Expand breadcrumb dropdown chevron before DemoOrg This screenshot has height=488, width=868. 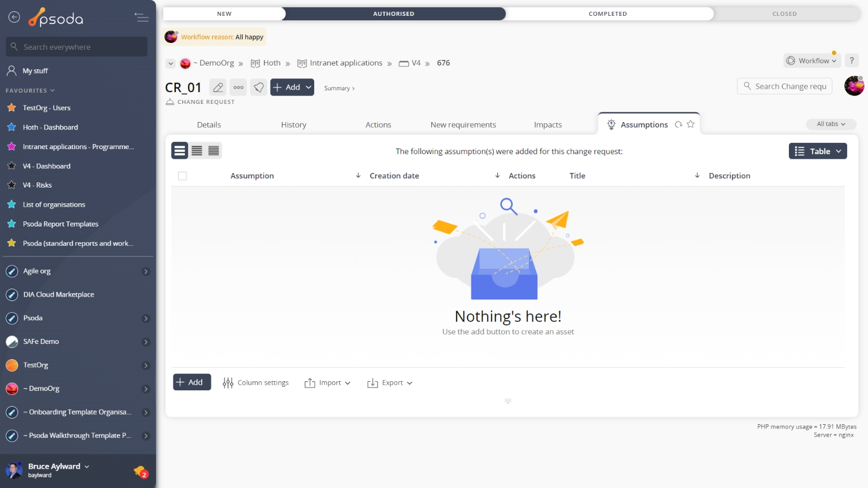[171, 63]
